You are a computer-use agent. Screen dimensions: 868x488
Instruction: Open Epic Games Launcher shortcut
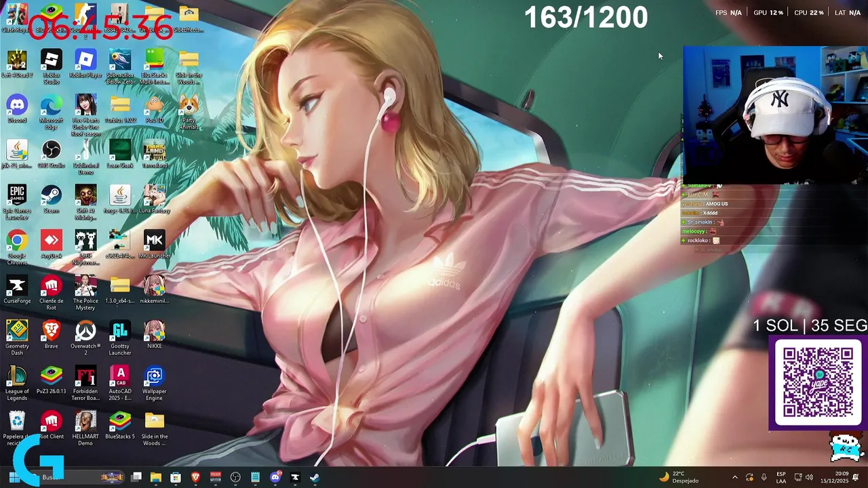pyautogui.click(x=17, y=202)
